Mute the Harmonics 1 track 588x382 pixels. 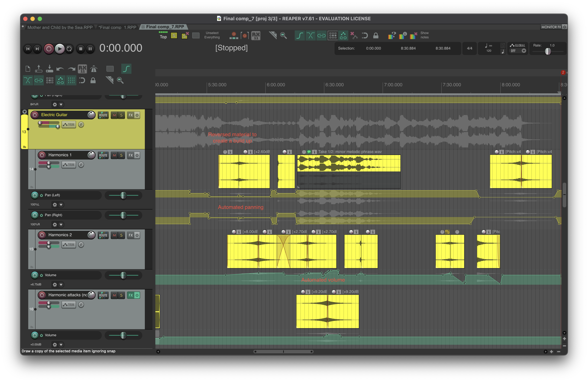coord(114,155)
